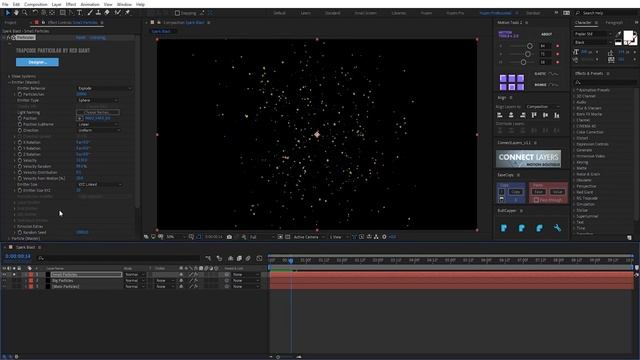This screenshot has width=640, height=360.
Task: Toggle the X Rotation stopwatch
Action: point(20,142)
